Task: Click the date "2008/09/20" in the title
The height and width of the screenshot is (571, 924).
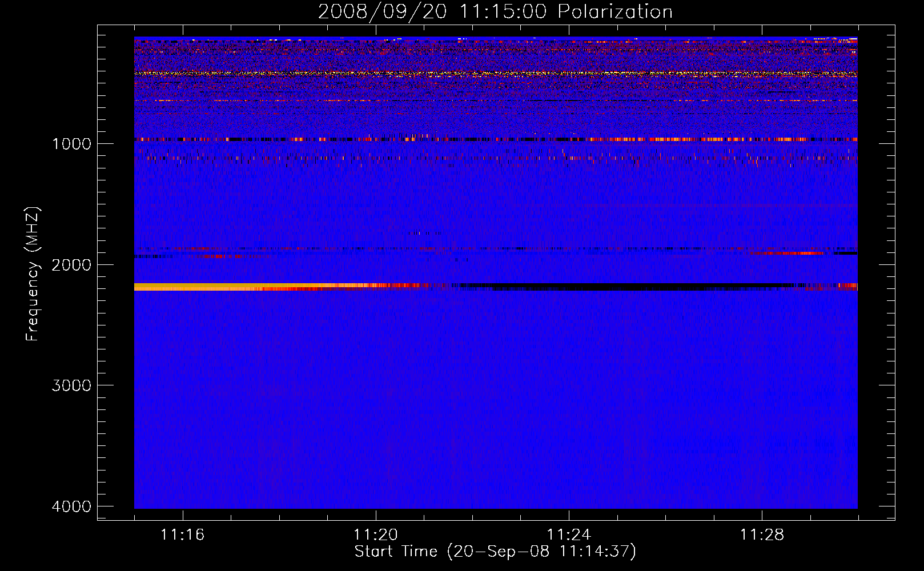Action: (x=382, y=12)
